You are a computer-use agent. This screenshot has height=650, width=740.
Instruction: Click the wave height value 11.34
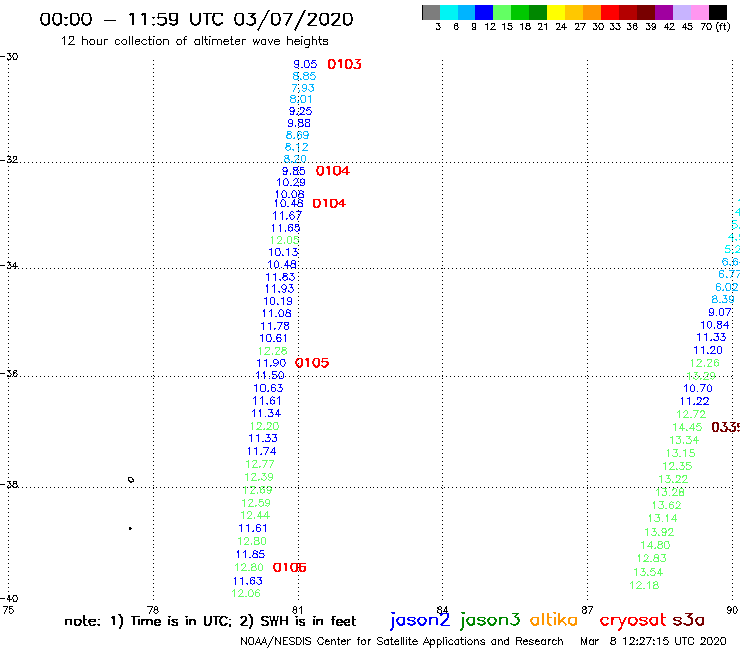tap(266, 414)
